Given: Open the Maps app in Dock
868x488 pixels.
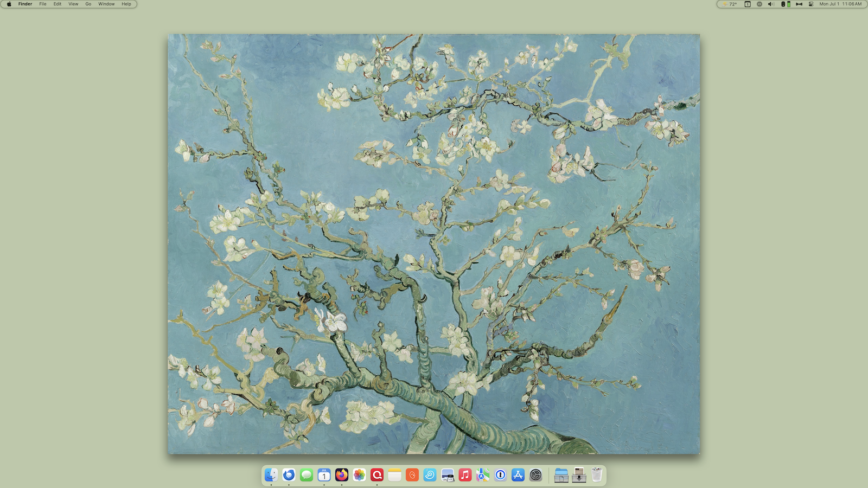Looking at the screenshot, I should 483,475.
